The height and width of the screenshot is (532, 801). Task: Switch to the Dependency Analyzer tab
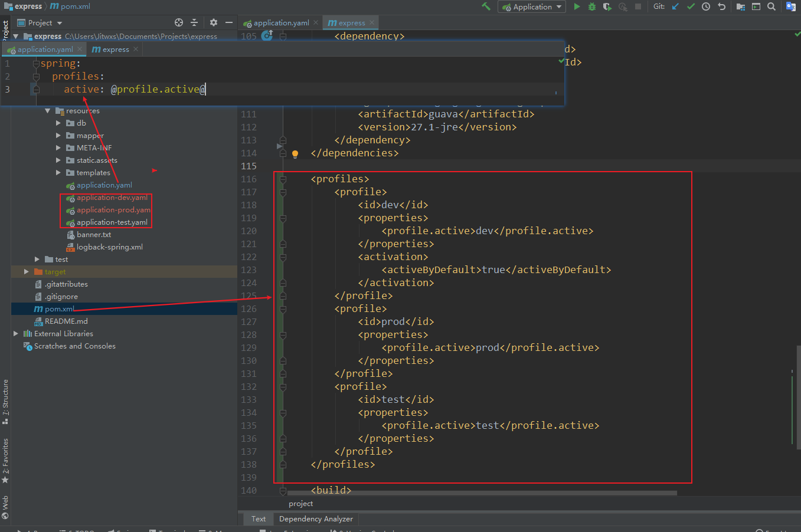(316, 519)
